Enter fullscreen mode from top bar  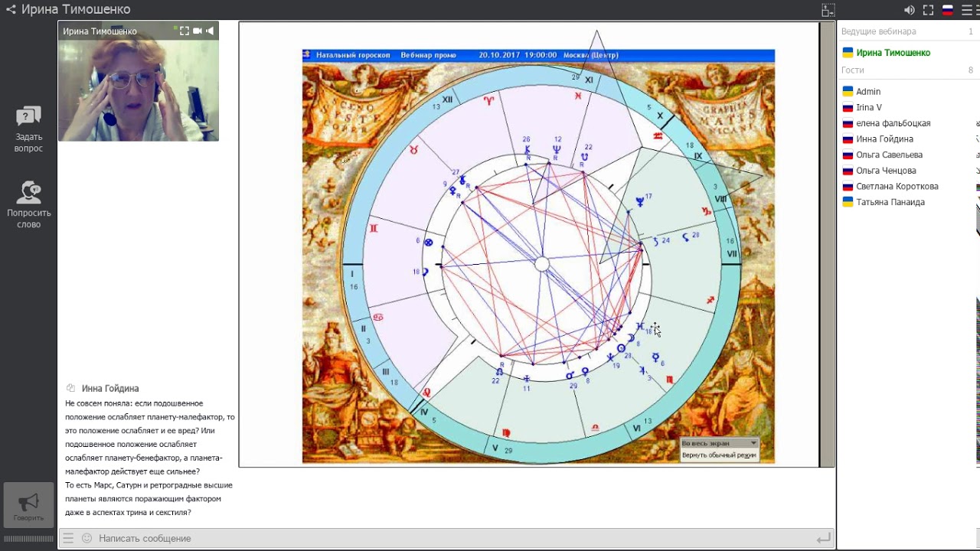928,10
